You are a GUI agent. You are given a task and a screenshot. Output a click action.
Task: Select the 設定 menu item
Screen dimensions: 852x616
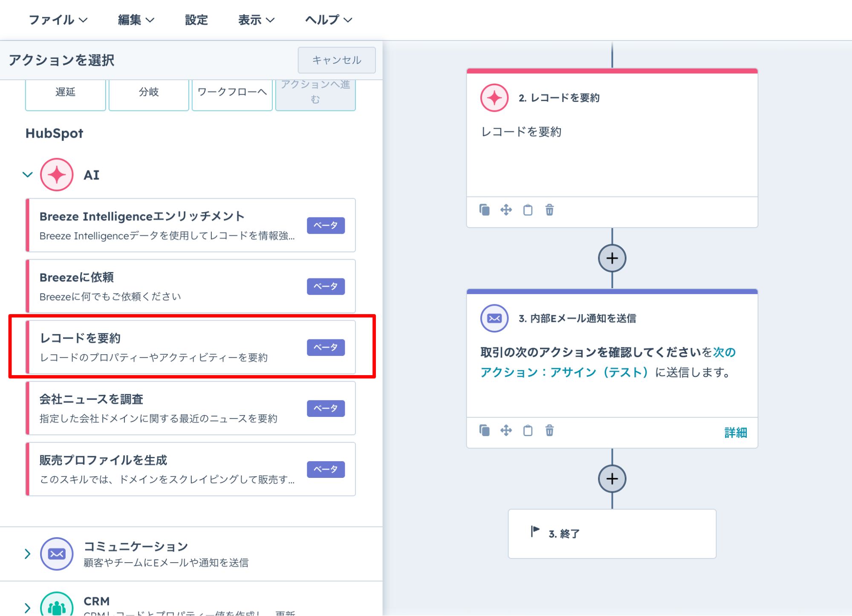tap(196, 20)
